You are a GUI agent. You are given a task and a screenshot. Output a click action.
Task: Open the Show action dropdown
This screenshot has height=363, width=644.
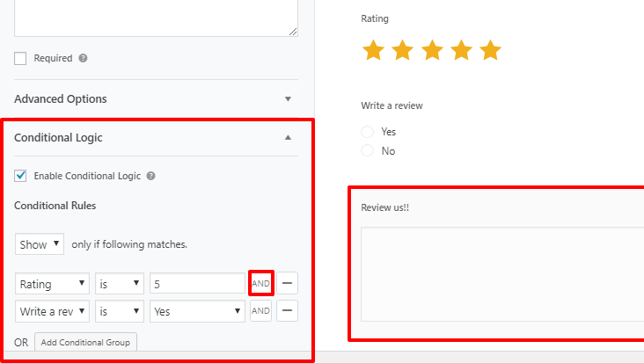click(40, 244)
